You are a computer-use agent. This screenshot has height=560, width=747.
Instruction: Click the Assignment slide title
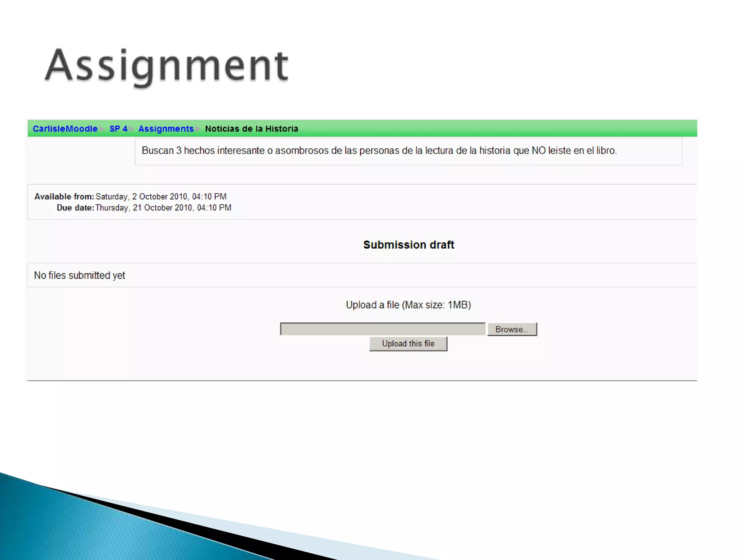166,66
